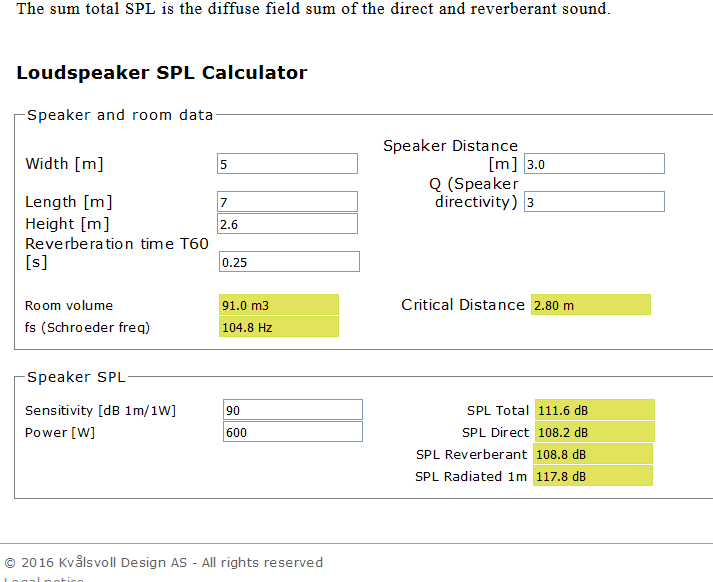Screen dimensions: 713x582
Task: Click the Room volume result value
Action: click(278, 305)
